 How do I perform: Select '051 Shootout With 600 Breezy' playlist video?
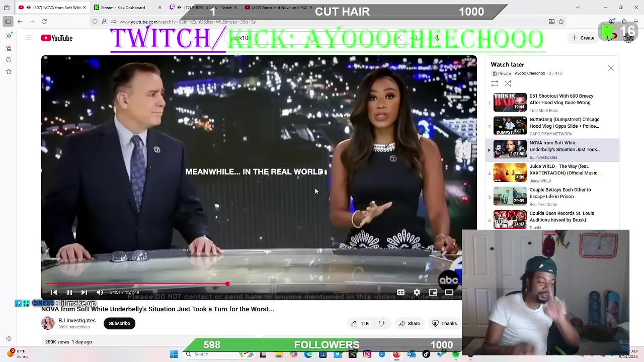coord(552,102)
